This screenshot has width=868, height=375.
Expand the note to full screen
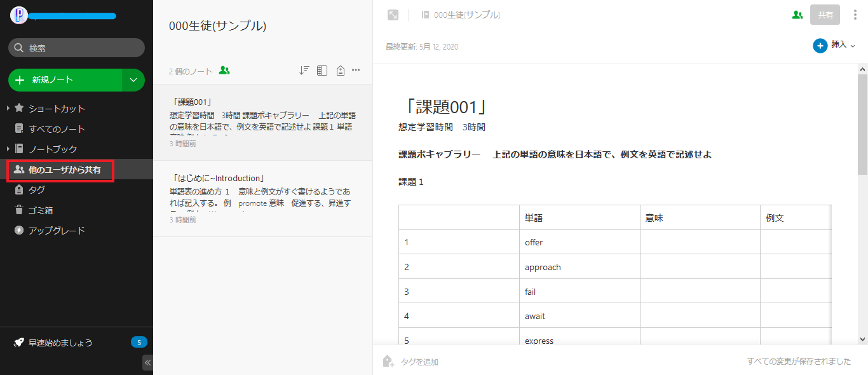pos(393,15)
